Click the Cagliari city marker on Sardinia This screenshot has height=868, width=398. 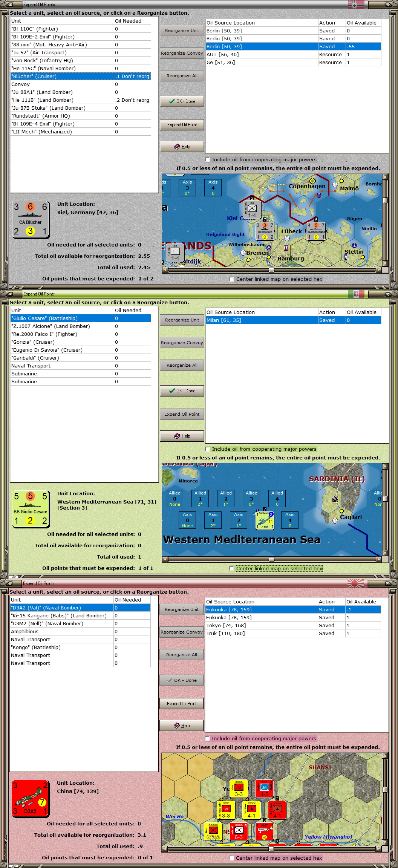tap(341, 511)
